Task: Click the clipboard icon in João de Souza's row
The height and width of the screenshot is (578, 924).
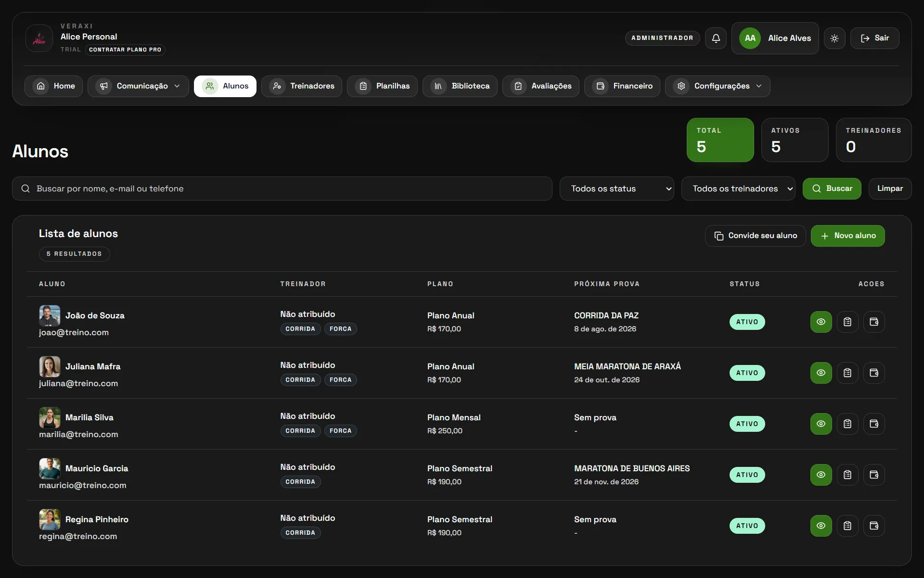Action: [847, 322]
